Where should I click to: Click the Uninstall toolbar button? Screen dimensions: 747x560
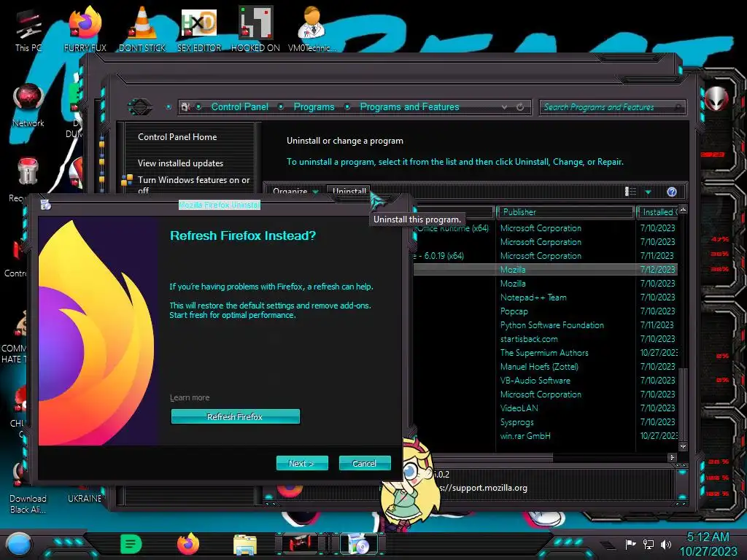349,192
